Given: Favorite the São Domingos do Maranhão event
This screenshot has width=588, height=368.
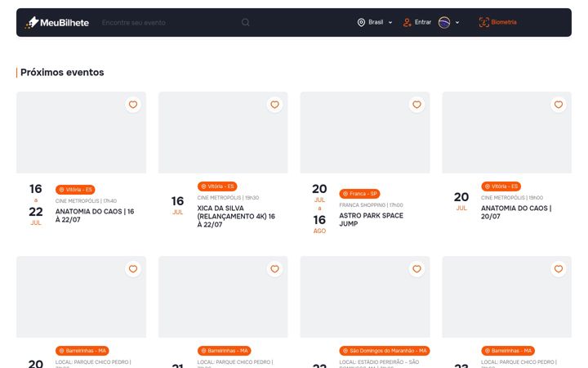Looking at the screenshot, I should pyautogui.click(x=416, y=269).
